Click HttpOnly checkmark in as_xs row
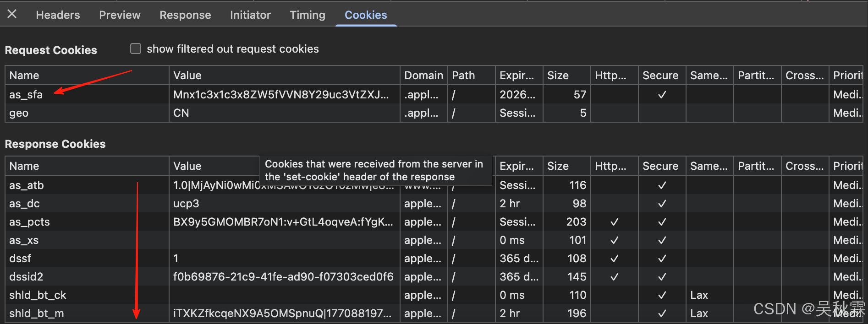Screen dimensions: 868x324 [614, 240]
